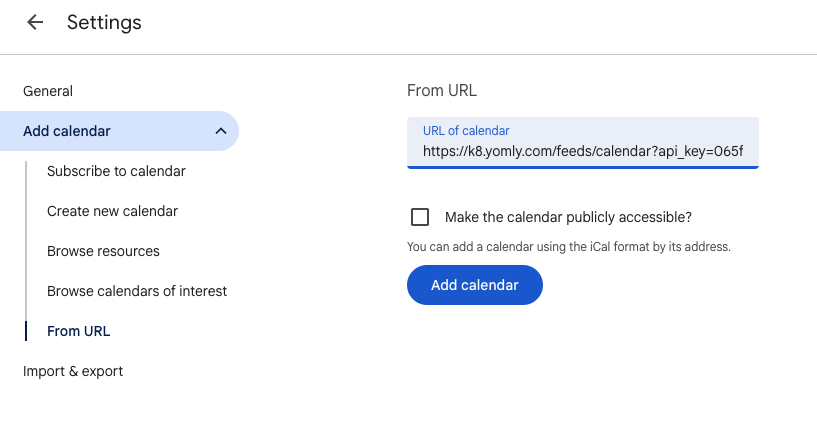Click the 'URL of calendar' floating label

(466, 131)
